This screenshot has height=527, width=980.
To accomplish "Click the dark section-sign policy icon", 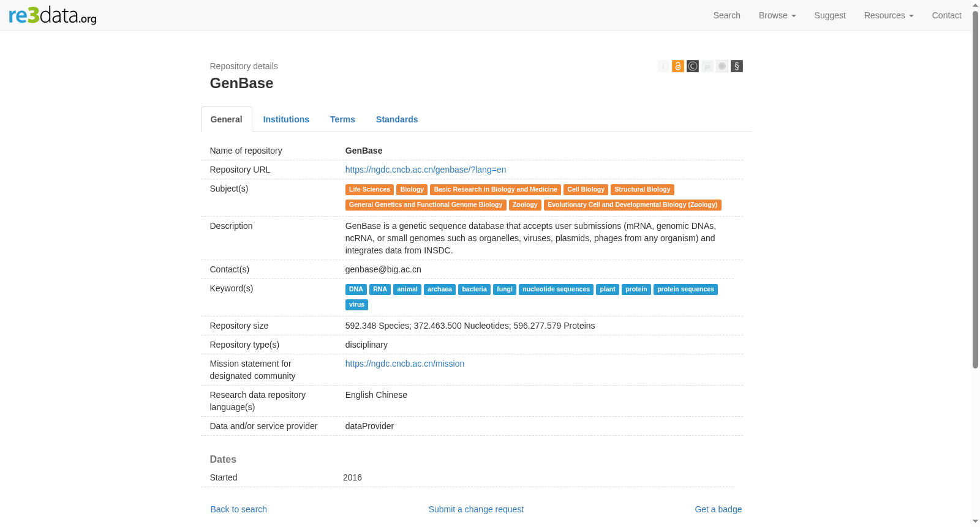I will point(737,66).
